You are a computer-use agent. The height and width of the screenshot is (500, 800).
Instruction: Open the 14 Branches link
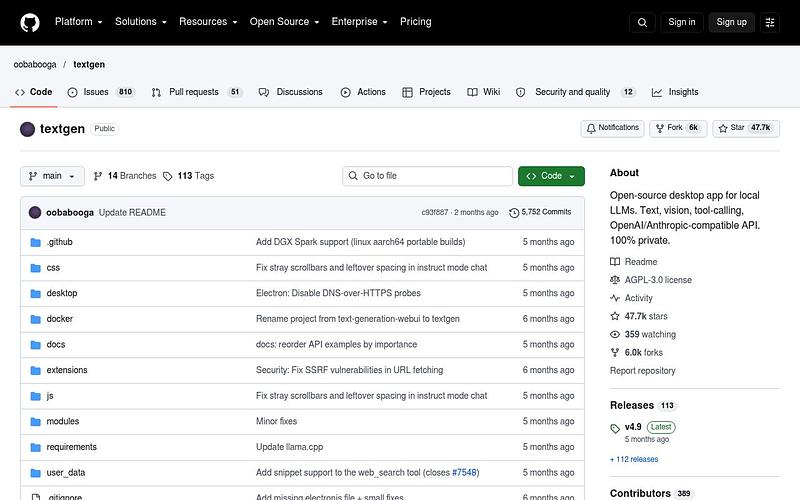[125, 176]
